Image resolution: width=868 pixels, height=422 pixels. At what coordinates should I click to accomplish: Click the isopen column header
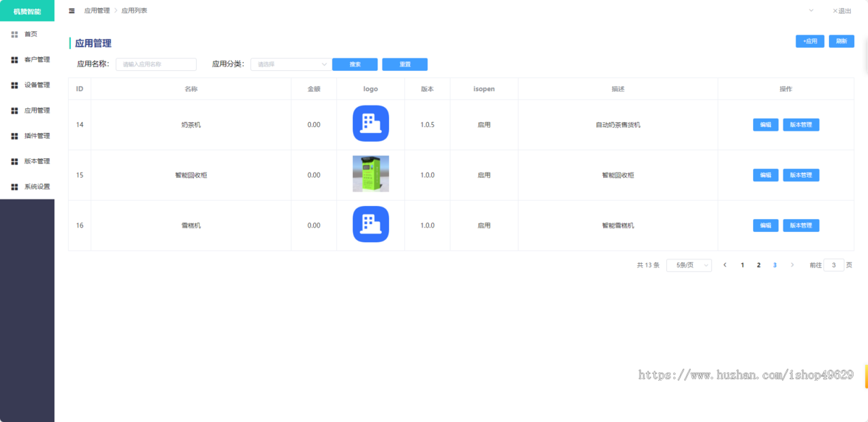click(484, 89)
